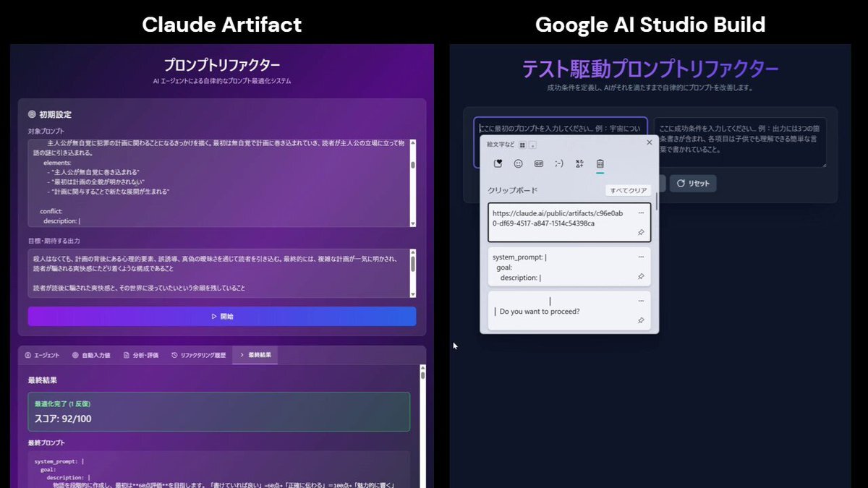
Task: Select the clipboard history tab icon
Action: coord(600,164)
